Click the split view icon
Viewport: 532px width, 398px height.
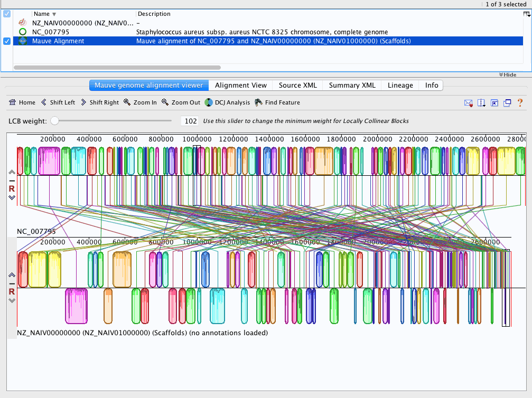481,103
